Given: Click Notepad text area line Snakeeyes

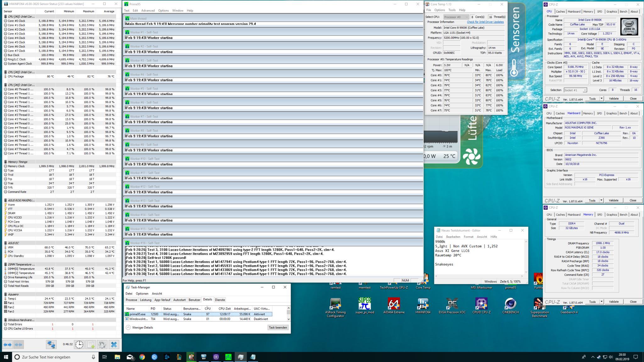Looking at the screenshot, I should coord(444,264).
